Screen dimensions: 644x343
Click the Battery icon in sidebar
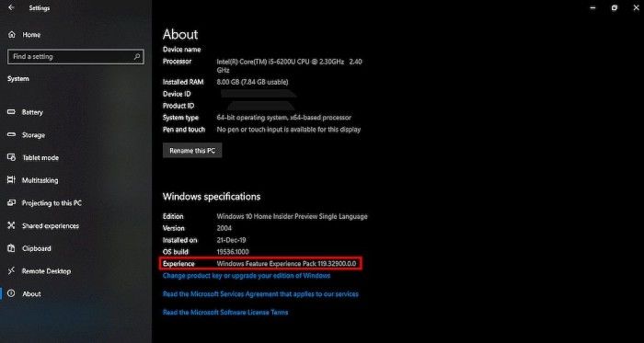tap(11, 112)
